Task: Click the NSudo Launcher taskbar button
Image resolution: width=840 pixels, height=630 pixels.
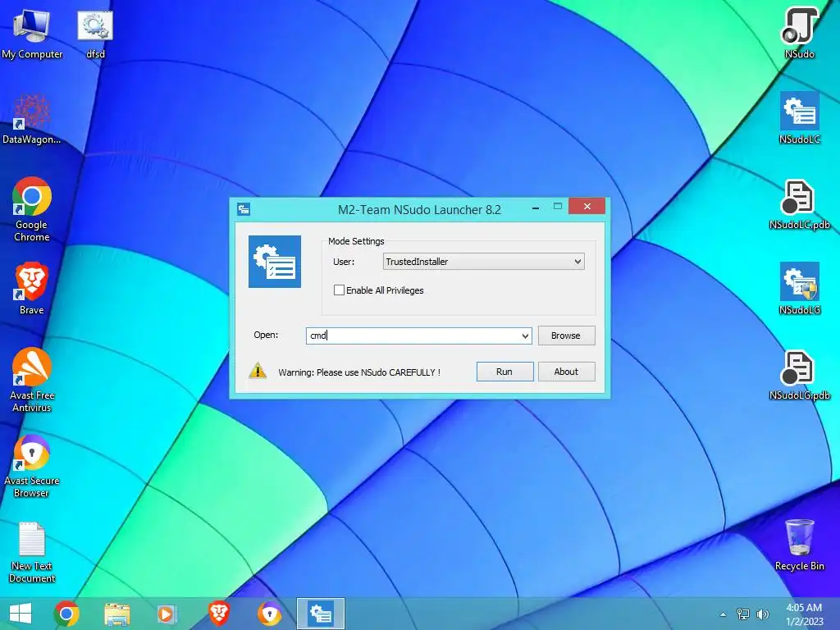Action: [321, 614]
